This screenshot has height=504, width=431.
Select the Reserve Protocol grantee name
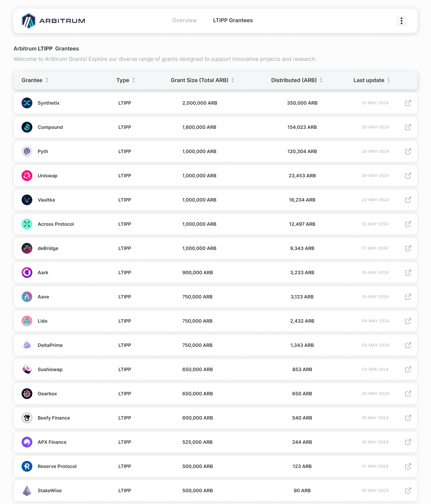click(57, 466)
